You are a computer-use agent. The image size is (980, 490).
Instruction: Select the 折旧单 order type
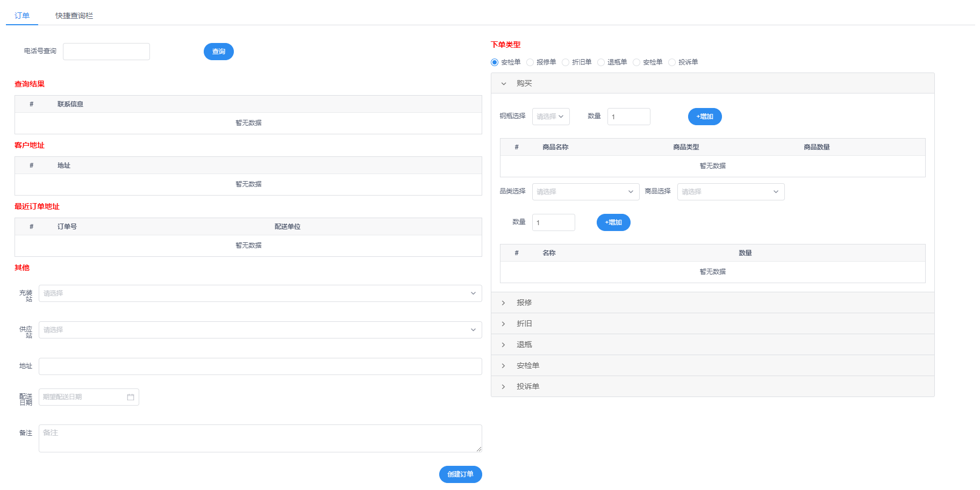(566, 62)
